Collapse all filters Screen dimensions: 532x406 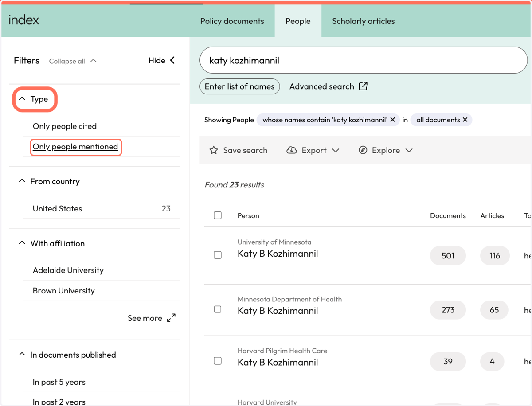(x=73, y=61)
